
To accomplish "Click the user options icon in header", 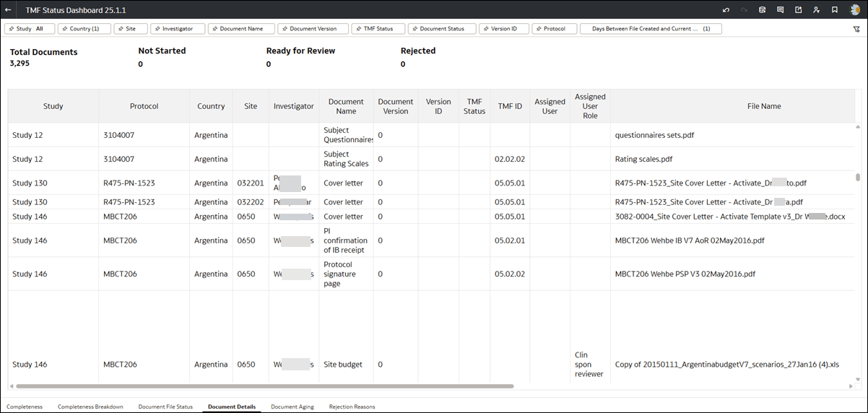I will point(816,9).
